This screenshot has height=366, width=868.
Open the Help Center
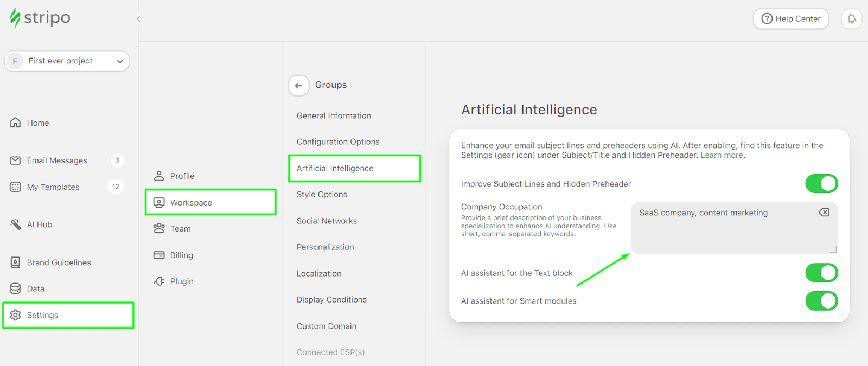click(x=790, y=18)
